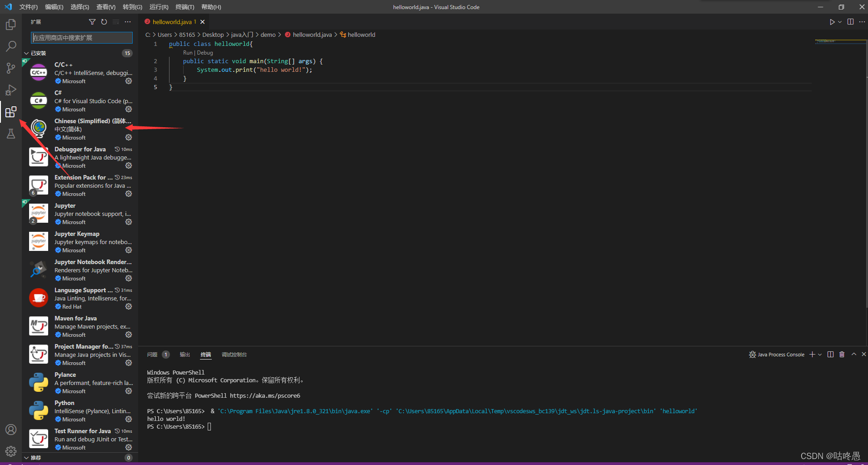Open the Explorer view in activity bar

[11, 24]
